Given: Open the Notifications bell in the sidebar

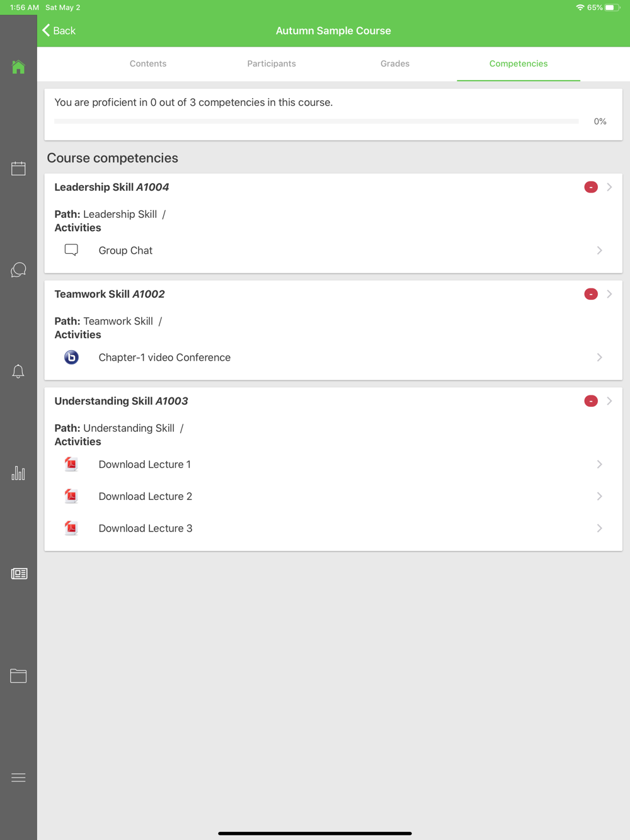Looking at the screenshot, I should (18, 372).
